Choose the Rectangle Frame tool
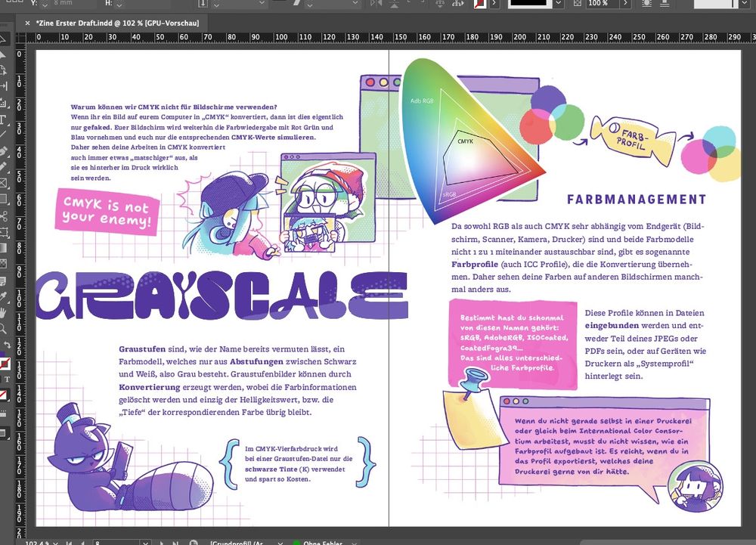The image size is (756, 545). (5, 183)
